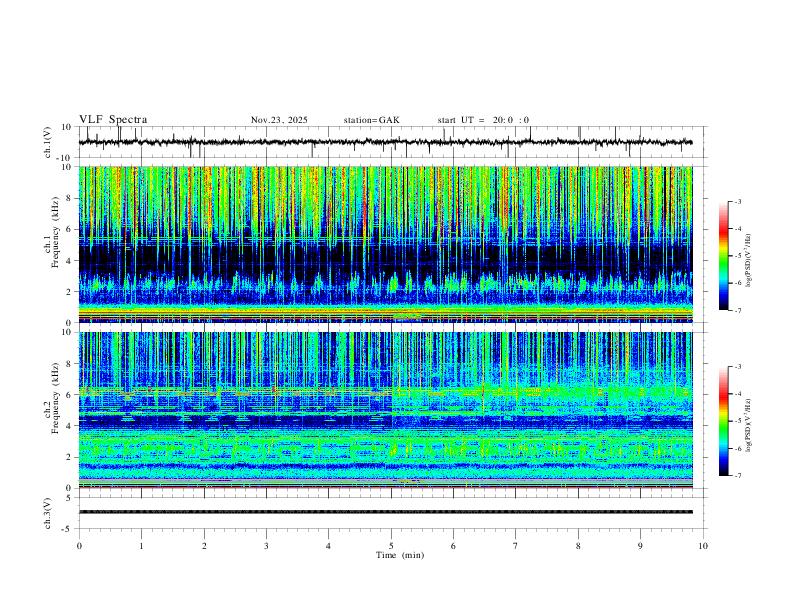Click time axis tick label "0"

coord(79,546)
